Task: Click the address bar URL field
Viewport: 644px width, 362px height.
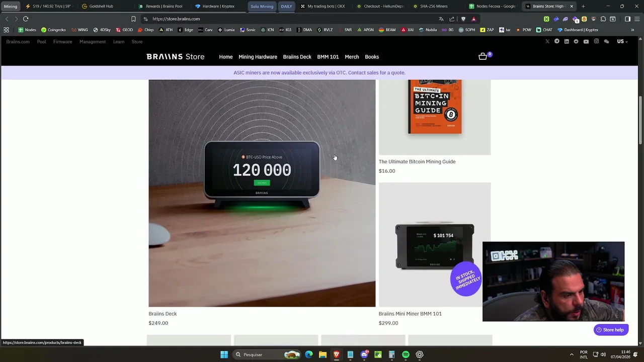Action: [292, 19]
